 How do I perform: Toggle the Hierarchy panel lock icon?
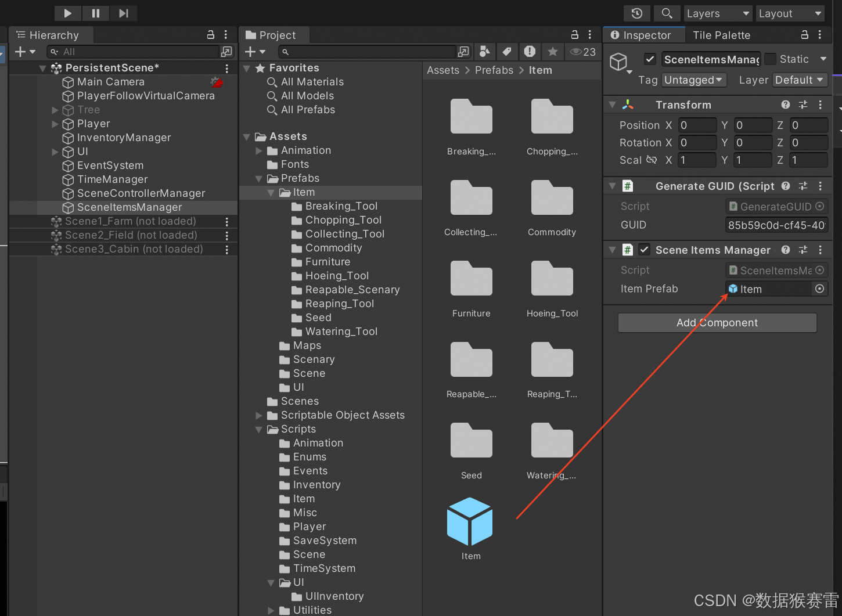tap(211, 35)
